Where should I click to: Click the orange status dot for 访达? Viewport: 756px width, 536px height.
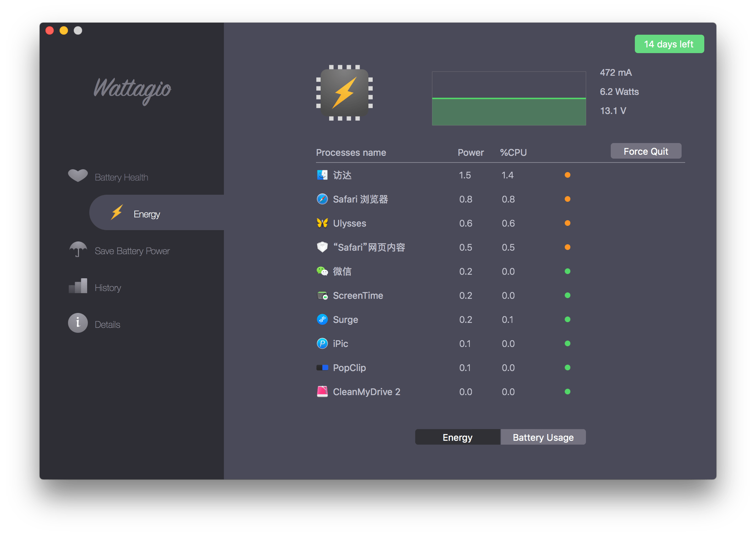click(568, 175)
